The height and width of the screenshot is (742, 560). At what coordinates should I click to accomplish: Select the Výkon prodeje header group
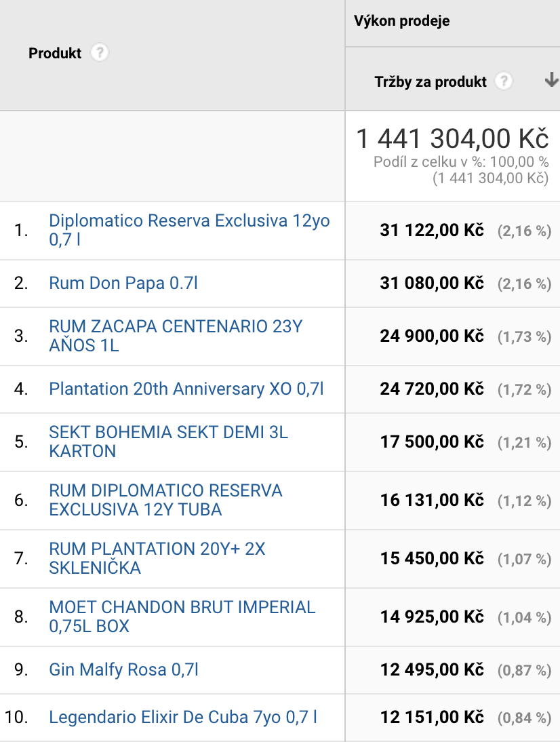401,21
